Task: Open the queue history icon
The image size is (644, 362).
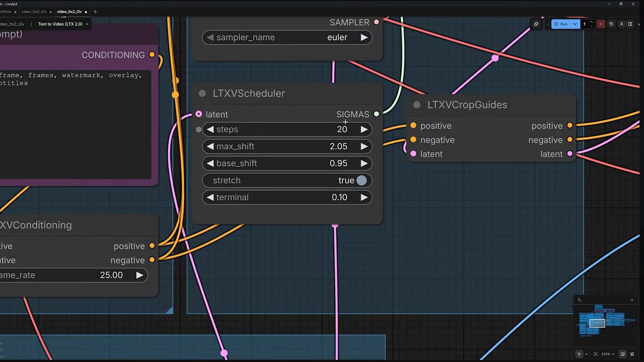Action: 611,24
